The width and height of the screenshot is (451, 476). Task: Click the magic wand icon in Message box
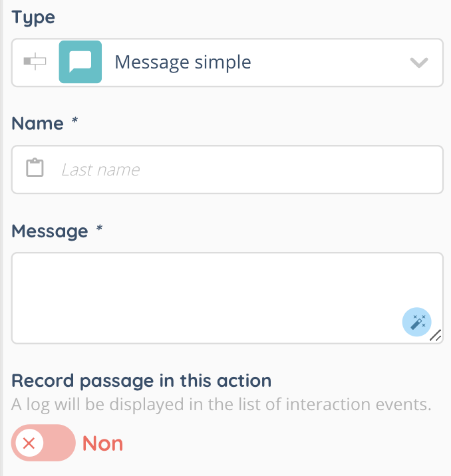(417, 322)
